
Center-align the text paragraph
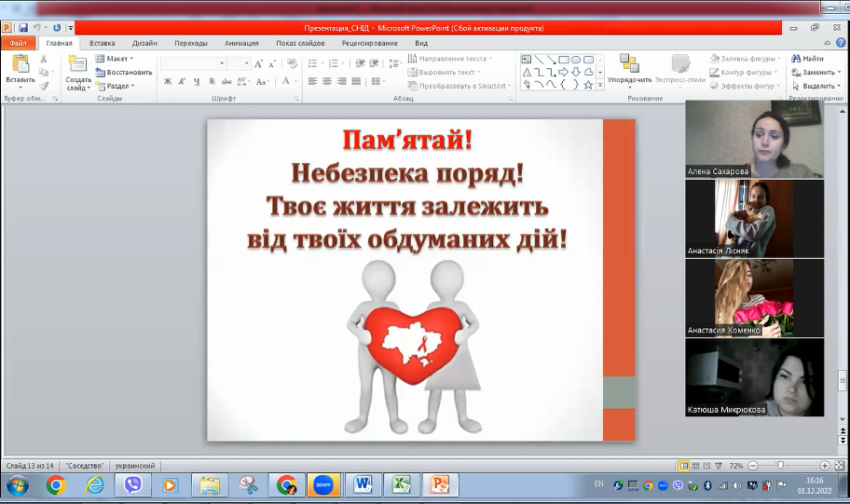328,82
